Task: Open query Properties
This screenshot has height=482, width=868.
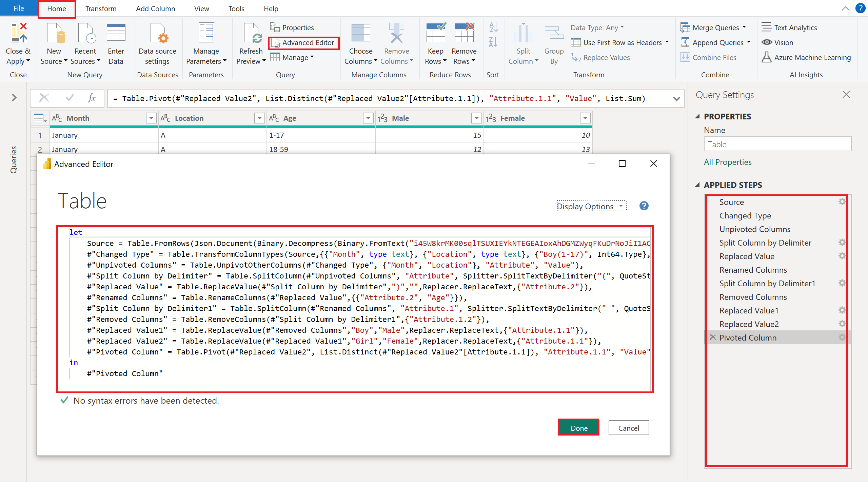Action: 292,27
